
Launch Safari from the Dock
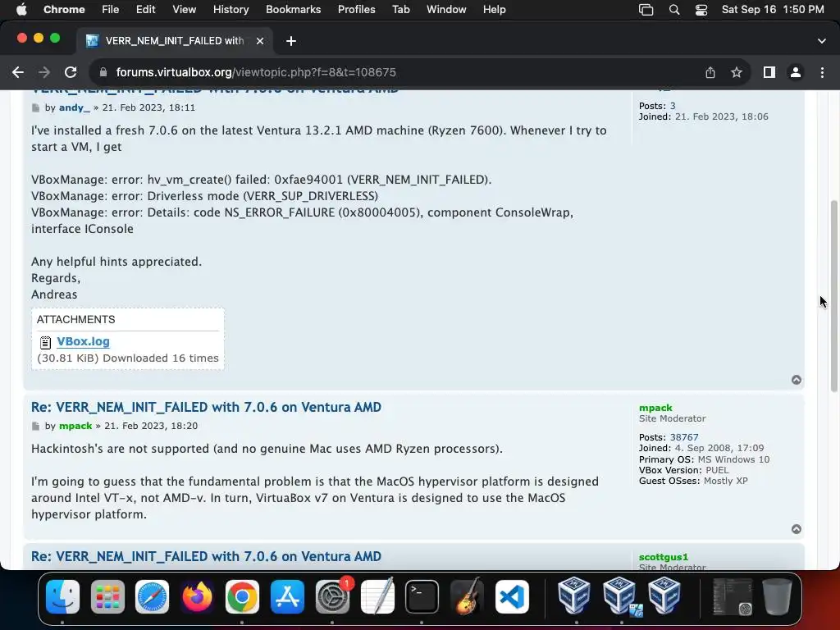152,597
